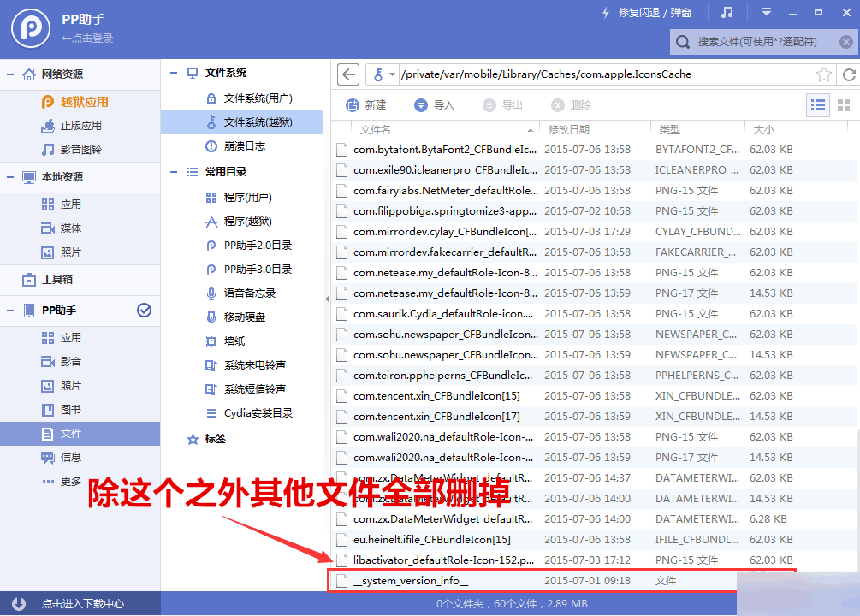Viewport: 860px width, 616px height.
Task: Select 文件 in device sidebar
Action: (80, 434)
